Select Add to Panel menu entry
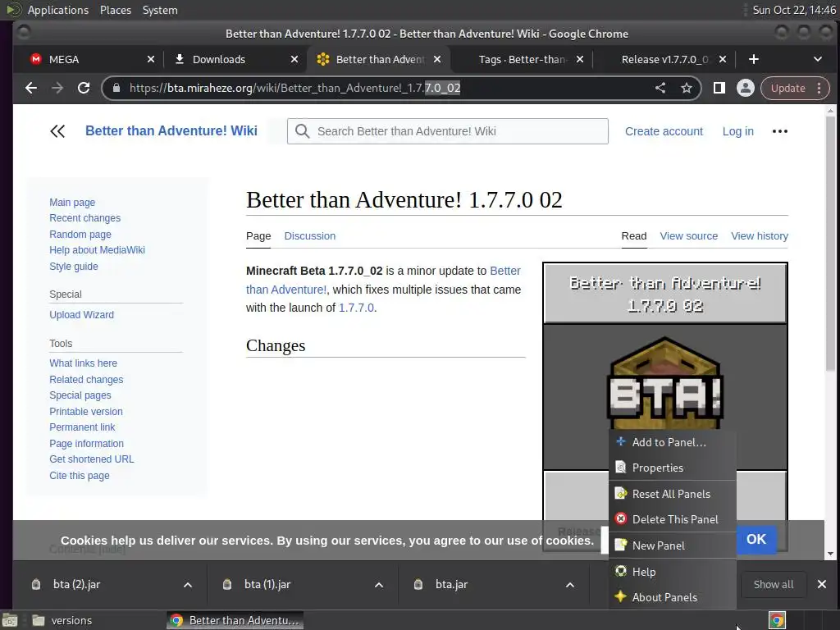 tap(673, 442)
